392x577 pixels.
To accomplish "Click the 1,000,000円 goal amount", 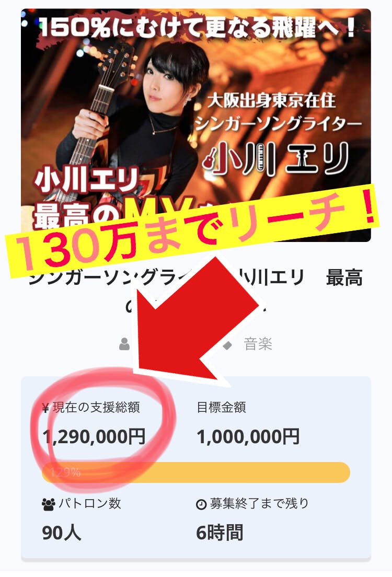I will tap(248, 437).
